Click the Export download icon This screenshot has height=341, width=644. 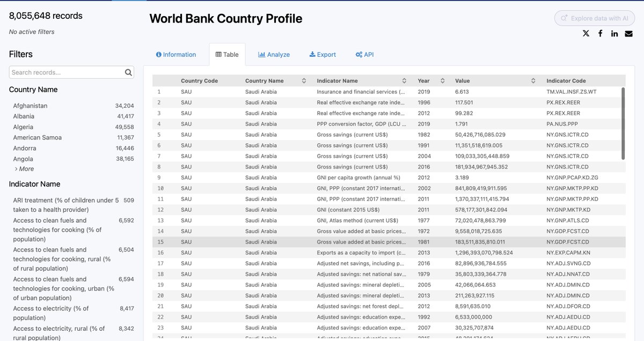pos(313,54)
